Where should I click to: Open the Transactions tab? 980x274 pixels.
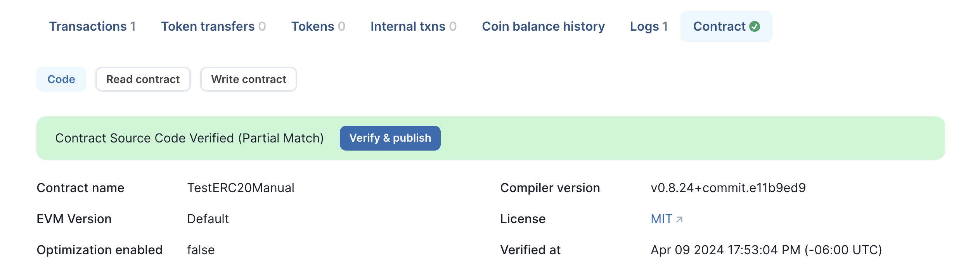click(x=92, y=26)
